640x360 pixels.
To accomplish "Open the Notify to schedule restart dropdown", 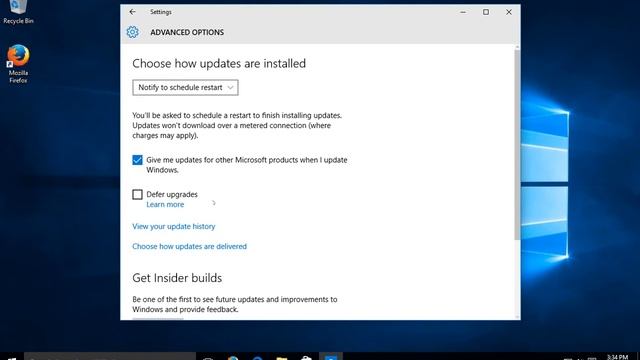I will coord(185,87).
